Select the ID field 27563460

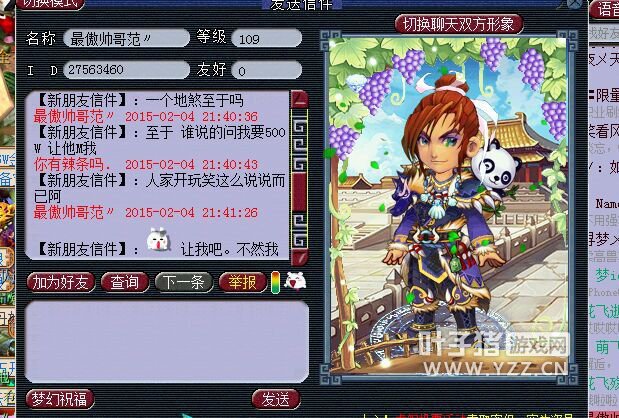tap(126, 70)
